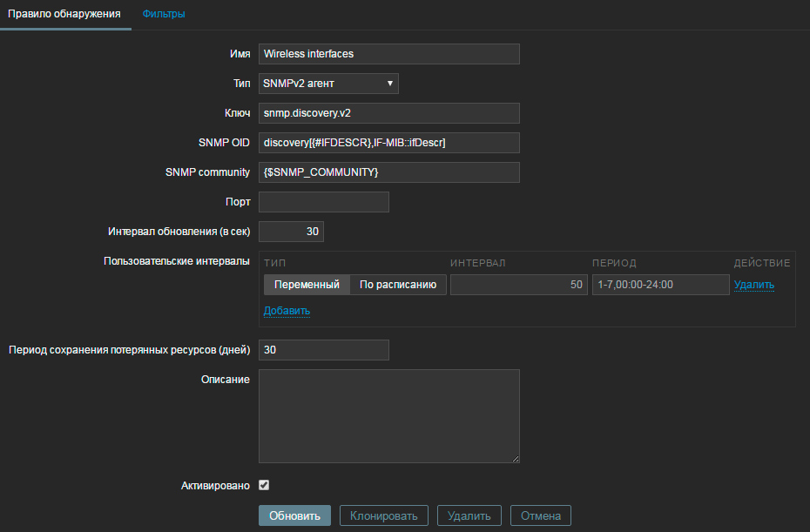Click the Удалить link in the intervals row

[753, 285]
